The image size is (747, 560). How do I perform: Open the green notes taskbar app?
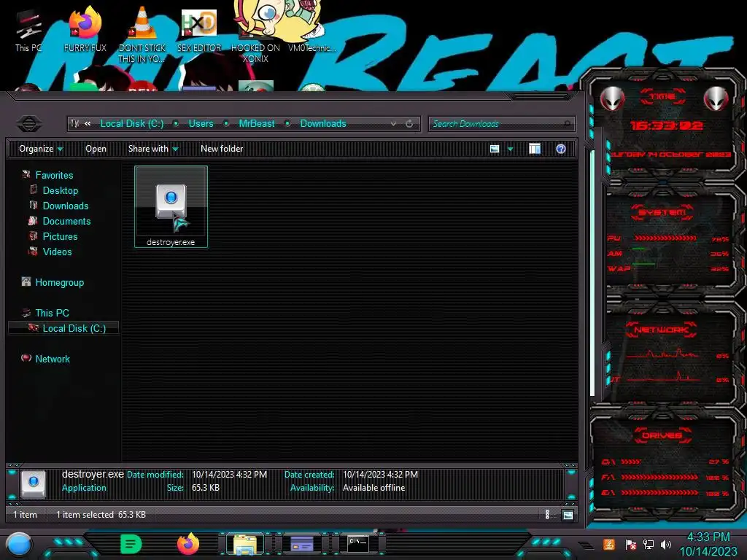click(x=131, y=544)
